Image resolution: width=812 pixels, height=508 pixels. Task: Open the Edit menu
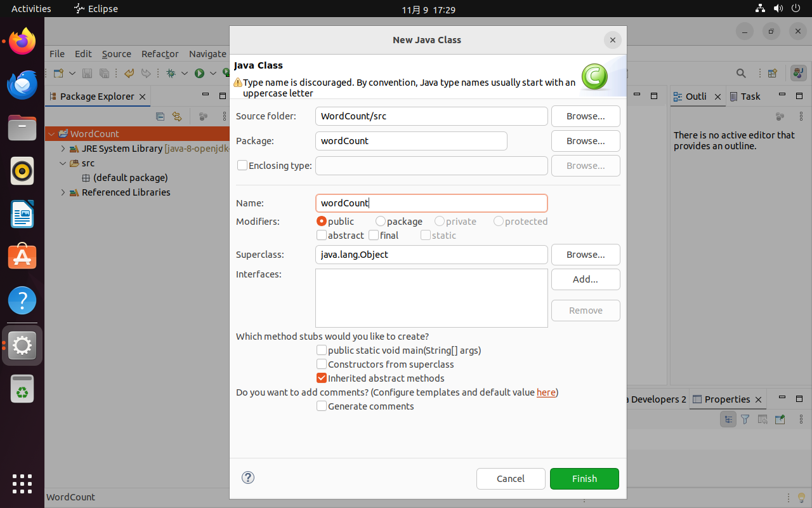tap(83, 54)
